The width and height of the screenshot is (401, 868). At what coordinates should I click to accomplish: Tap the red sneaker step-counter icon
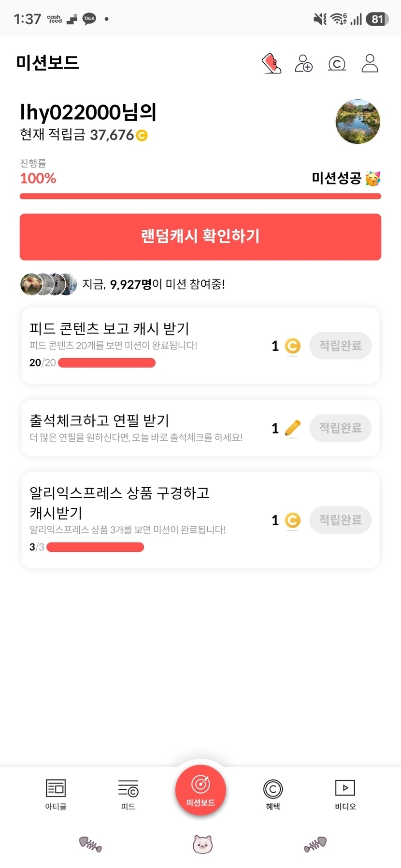(x=272, y=63)
